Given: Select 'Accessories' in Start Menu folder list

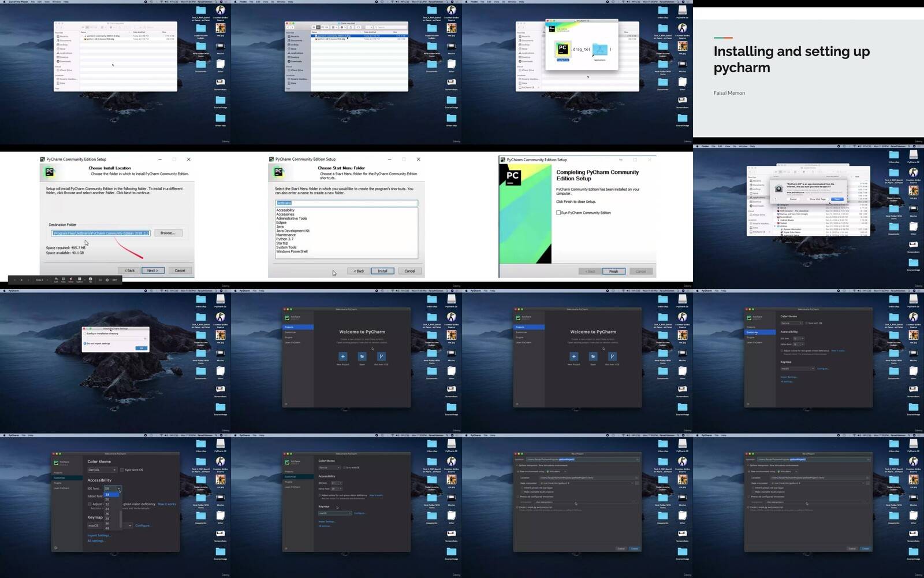Looking at the screenshot, I should pyautogui.click(x=285, y=214).
